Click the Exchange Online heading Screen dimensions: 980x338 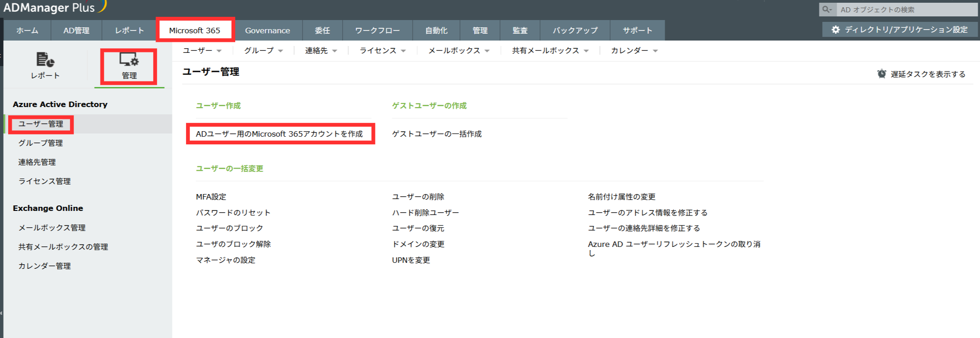click(x=48, y=208)
